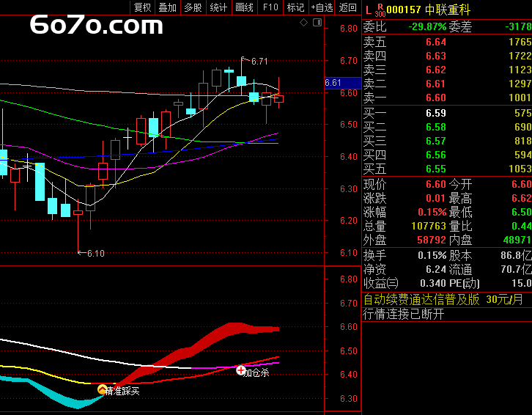Open the 叠加 overlay option
Viewport: 532px width, 415px height.
pyautogui.click(x=168, y=7)
